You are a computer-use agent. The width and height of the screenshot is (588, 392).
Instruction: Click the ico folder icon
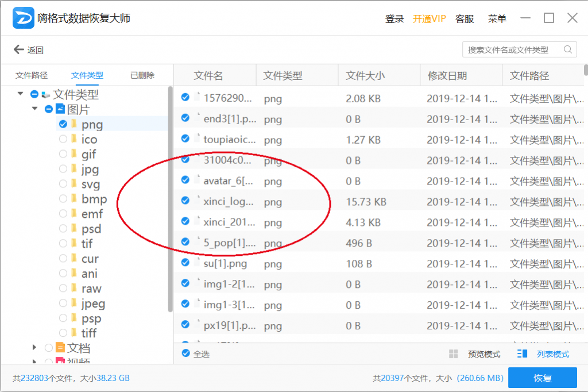click(74, 139)
